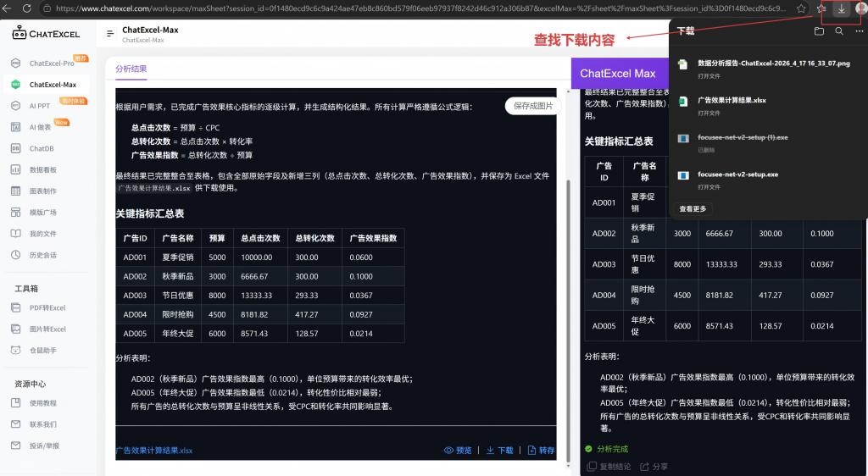Click the PDF转Excel tool icon
Image resolution: width=868 pixels, height=476 pixels.
point(16,307)
